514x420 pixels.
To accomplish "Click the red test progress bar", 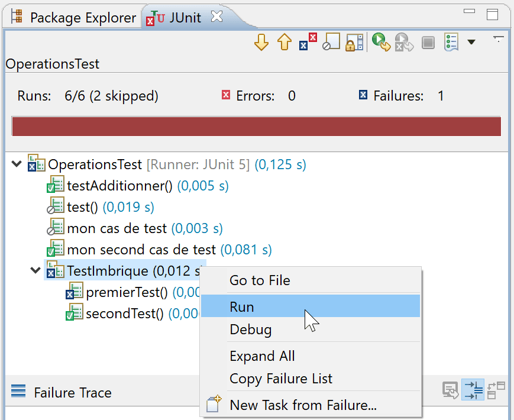I will pyautogui.click(x=256, y=126).
